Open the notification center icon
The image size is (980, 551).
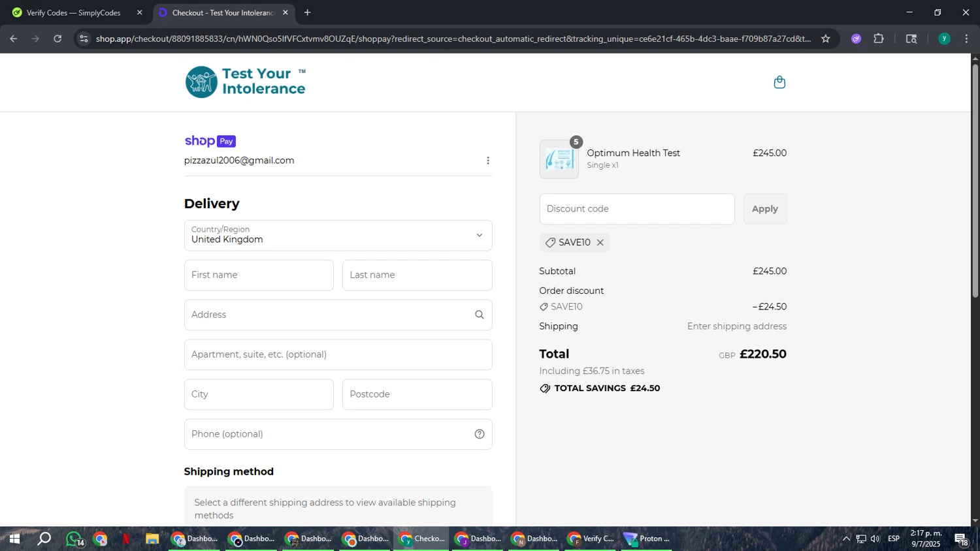tap(961, 539)
